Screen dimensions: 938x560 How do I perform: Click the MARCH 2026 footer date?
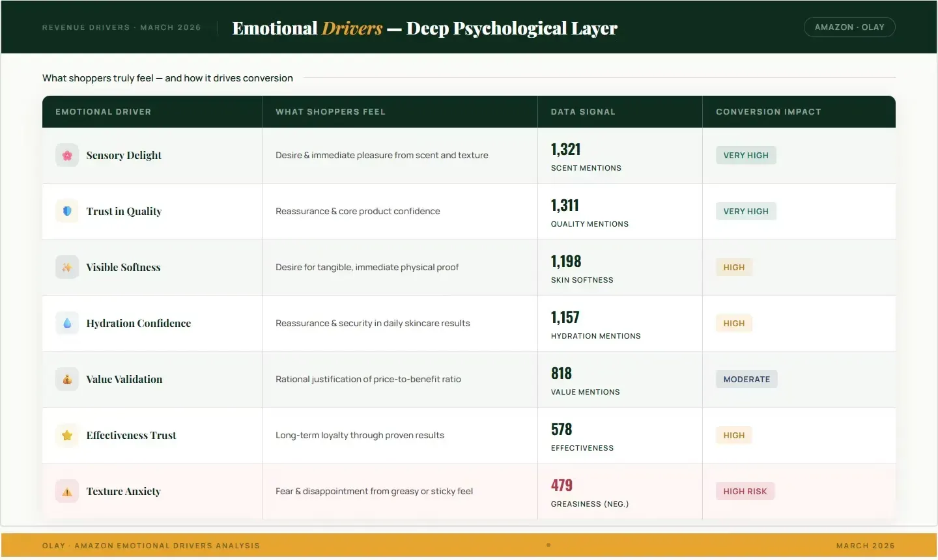click(x=866, y=546)
